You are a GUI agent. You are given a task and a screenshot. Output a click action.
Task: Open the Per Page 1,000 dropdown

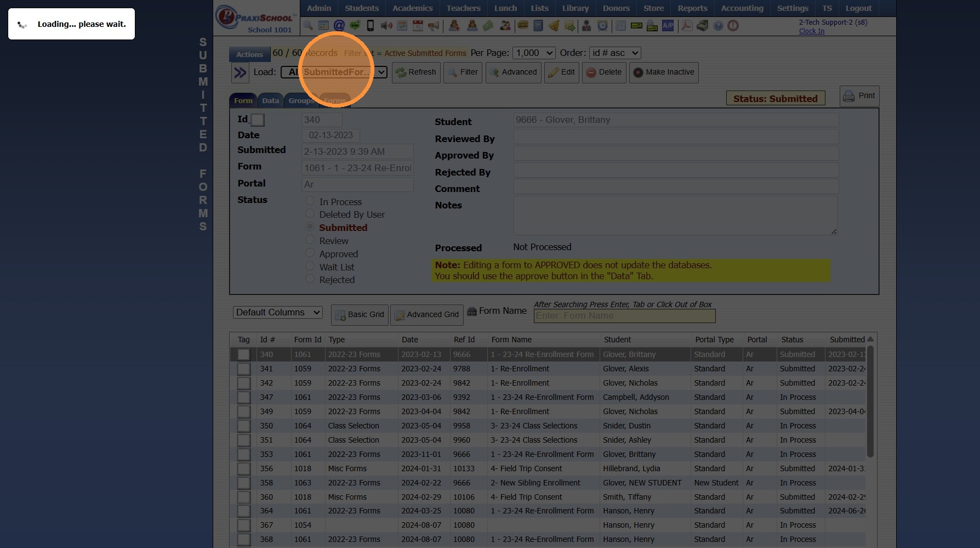pos(533,53)
